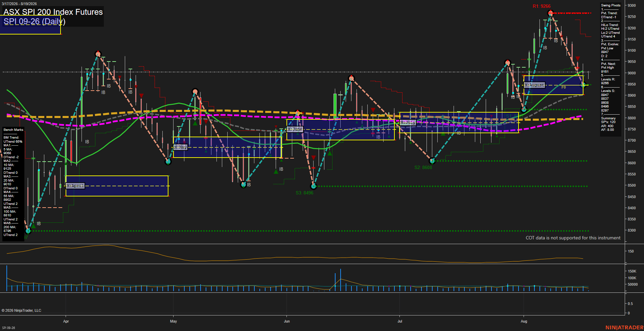This screenshot has width=644, height=331.
Task: Click the UTrend 65% benchmark trend value
Action: pyautogui.click(x=13, y=142)
